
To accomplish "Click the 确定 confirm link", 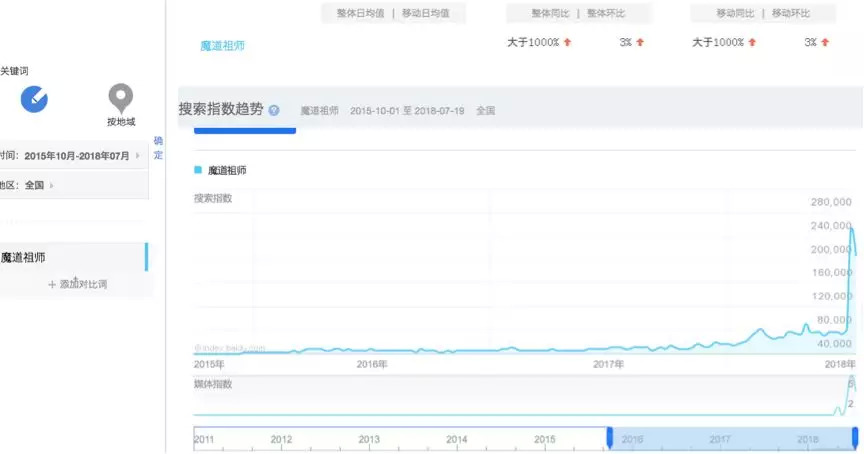I will [x=158, y=148].
